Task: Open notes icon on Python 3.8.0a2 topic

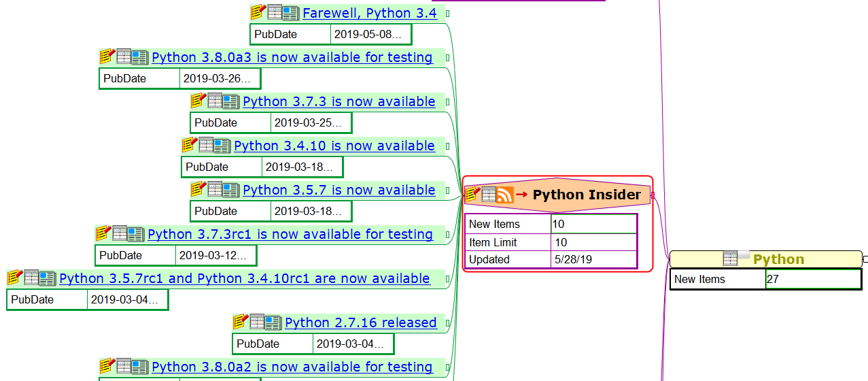Action: (107, 365)
